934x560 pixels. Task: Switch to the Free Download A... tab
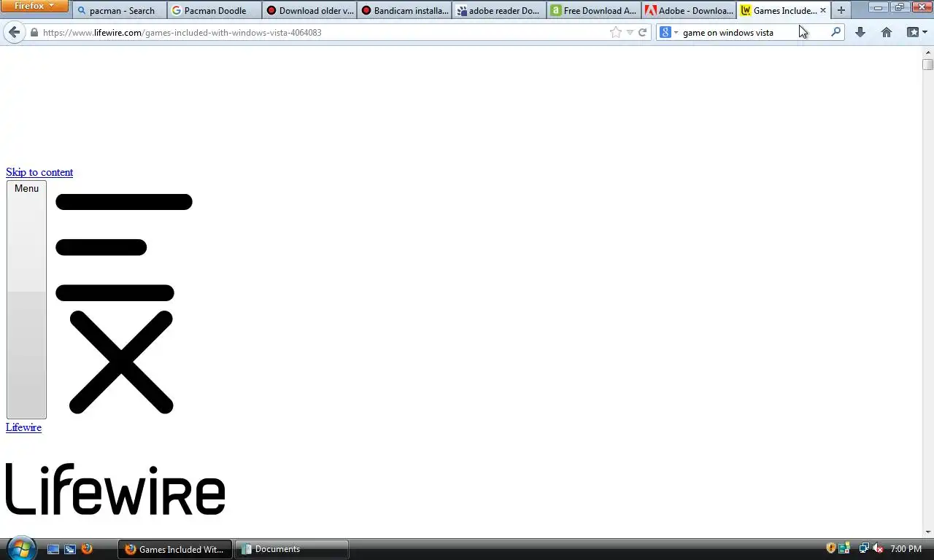[594, 10]
